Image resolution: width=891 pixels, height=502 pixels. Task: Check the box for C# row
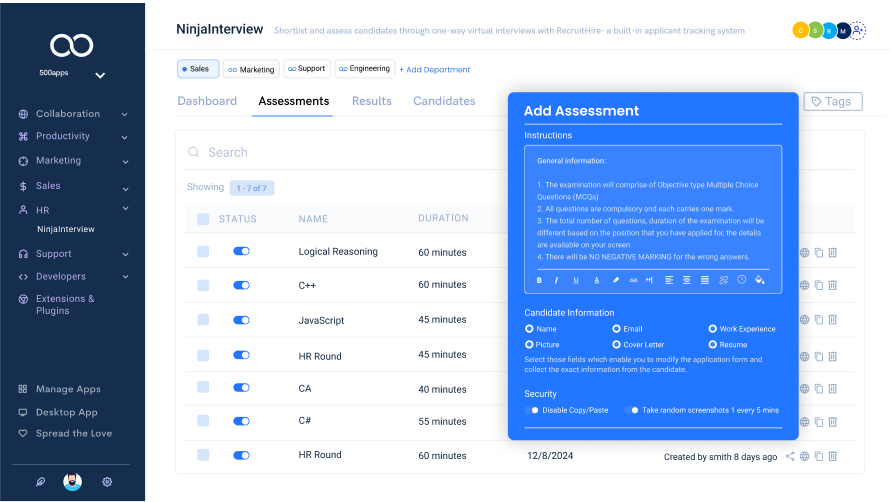[203, 421]
